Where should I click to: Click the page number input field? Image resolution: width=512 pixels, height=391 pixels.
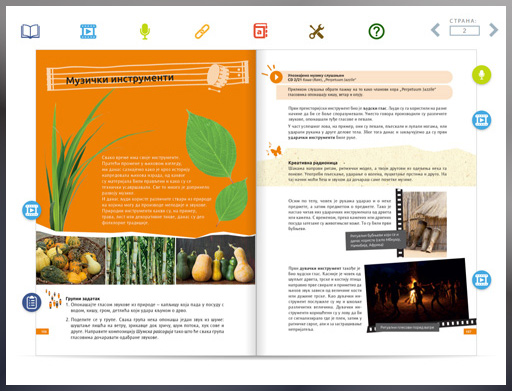click(x=465, y=31)
